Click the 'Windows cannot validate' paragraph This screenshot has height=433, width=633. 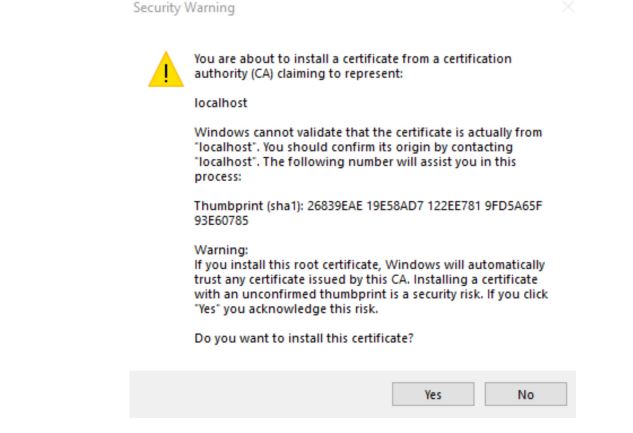point(368,155)
